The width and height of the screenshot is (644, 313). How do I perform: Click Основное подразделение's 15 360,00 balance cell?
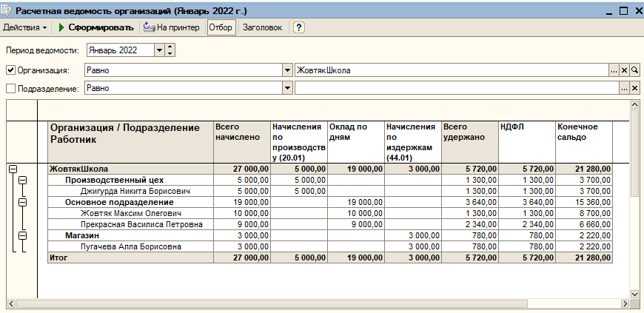583,202
